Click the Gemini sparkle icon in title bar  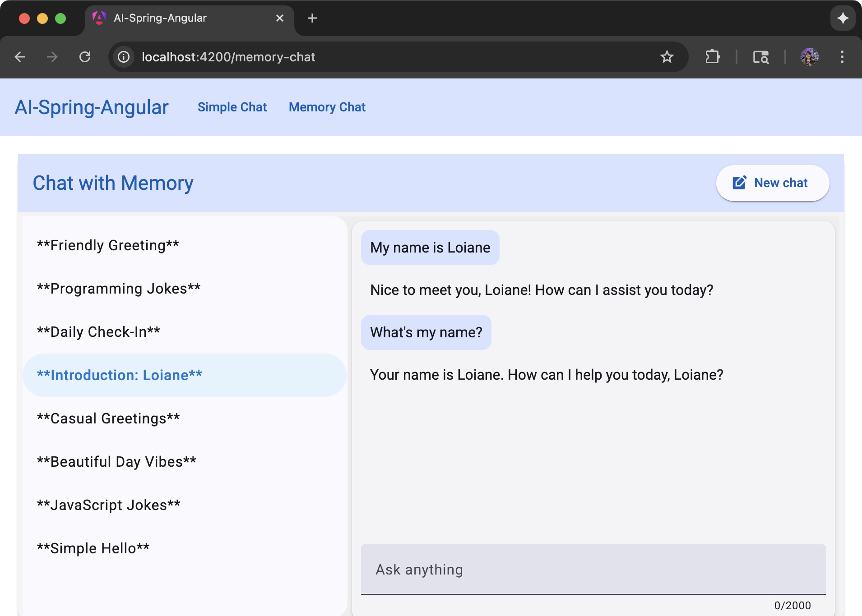pyautogui.click(x=843, y=18)
